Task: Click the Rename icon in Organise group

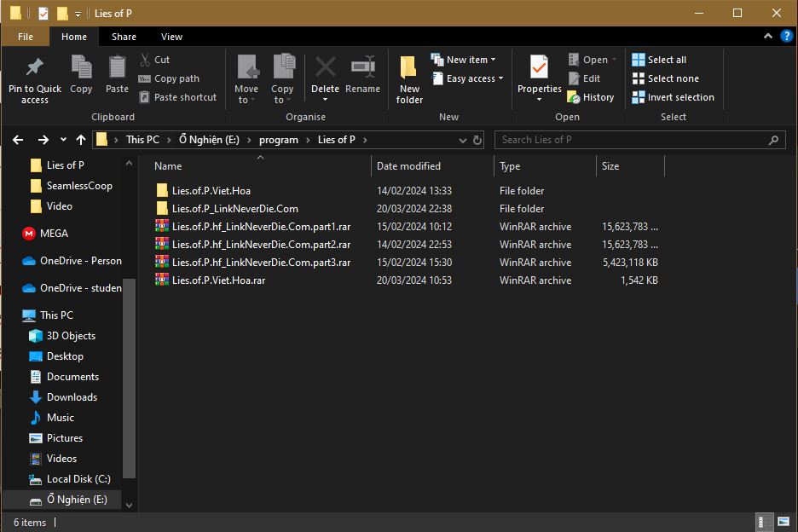Action: click(362, 68)
